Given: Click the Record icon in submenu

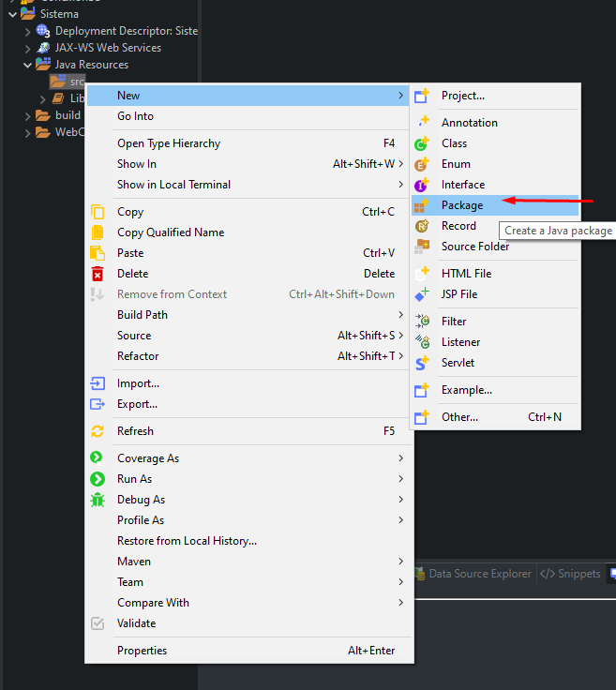Looking at the screenshot, I should coord(422,226).
